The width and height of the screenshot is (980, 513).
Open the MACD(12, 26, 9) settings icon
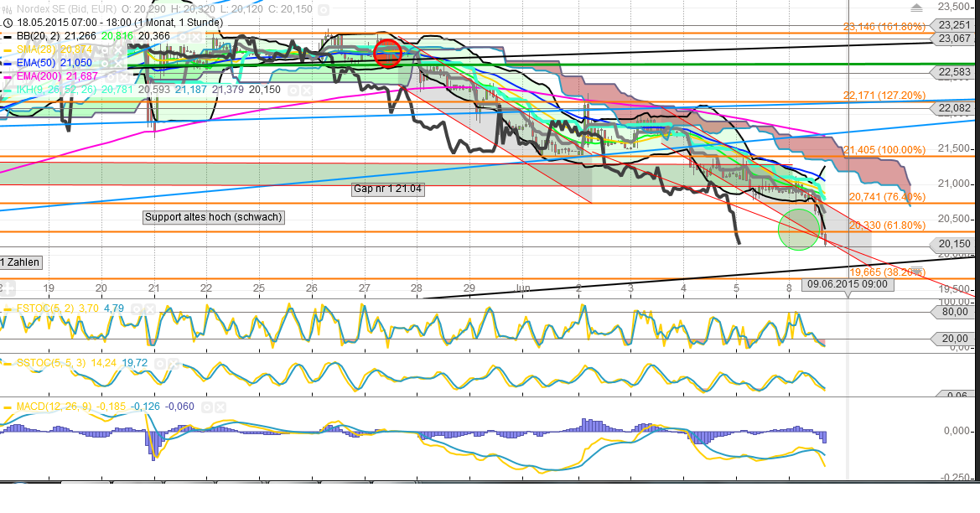[x=206, y=407]
